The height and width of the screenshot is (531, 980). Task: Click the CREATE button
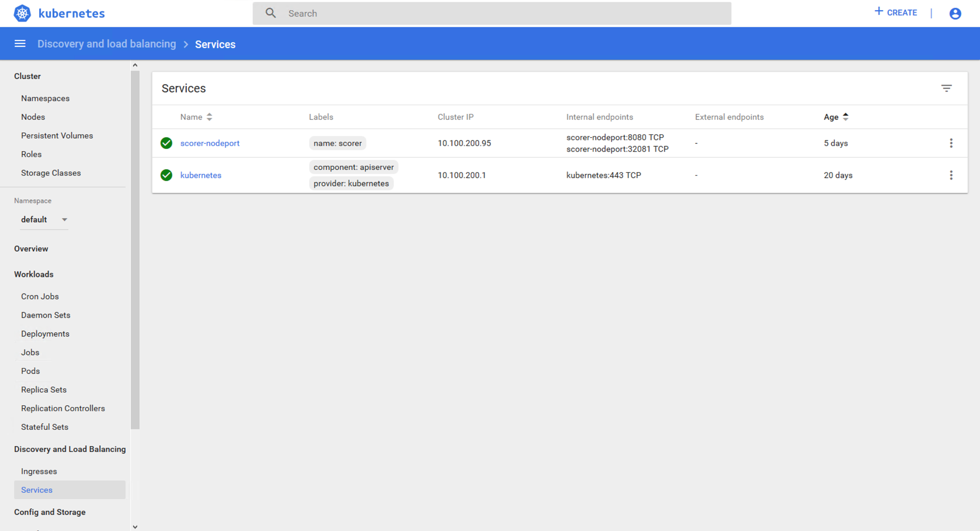pyautogui.click(x=895, y=13)
